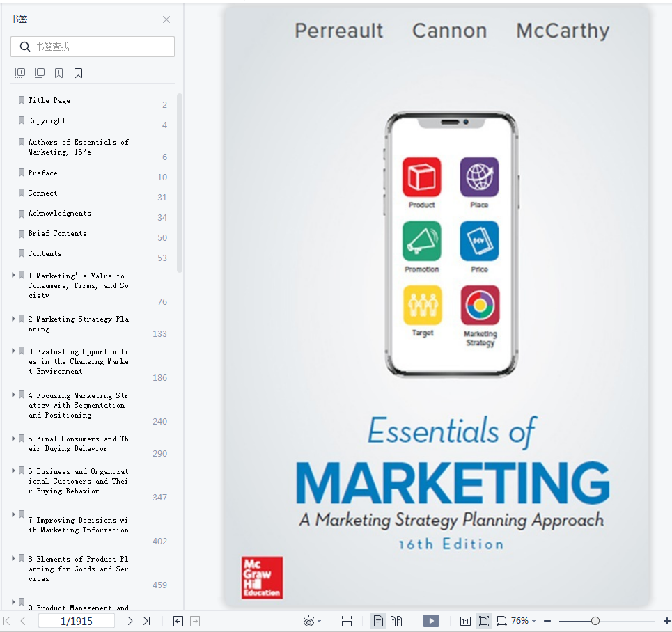Viewport: 672px width, 632px height.
Task: Open the Acknowledgments bookmark
Action: tap(59, 213)
